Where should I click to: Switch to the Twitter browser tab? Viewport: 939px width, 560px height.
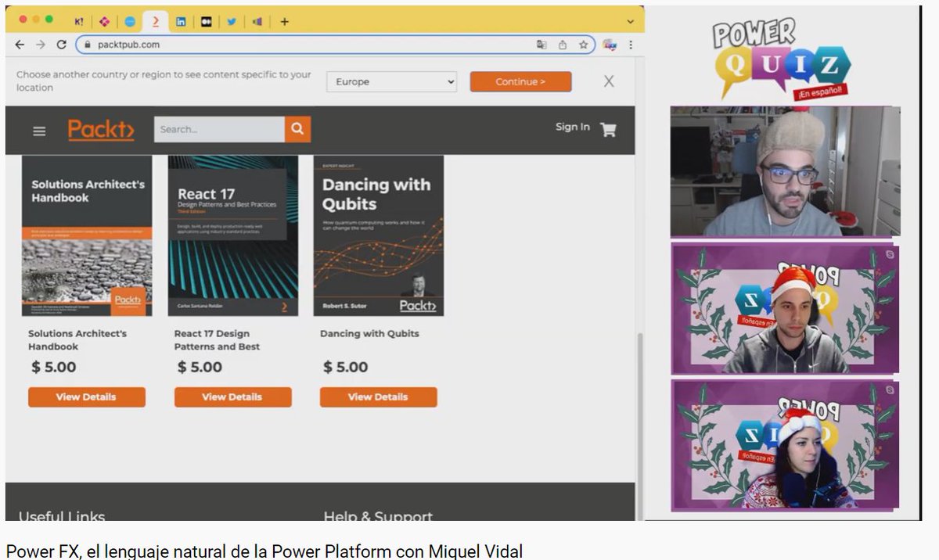232,22
